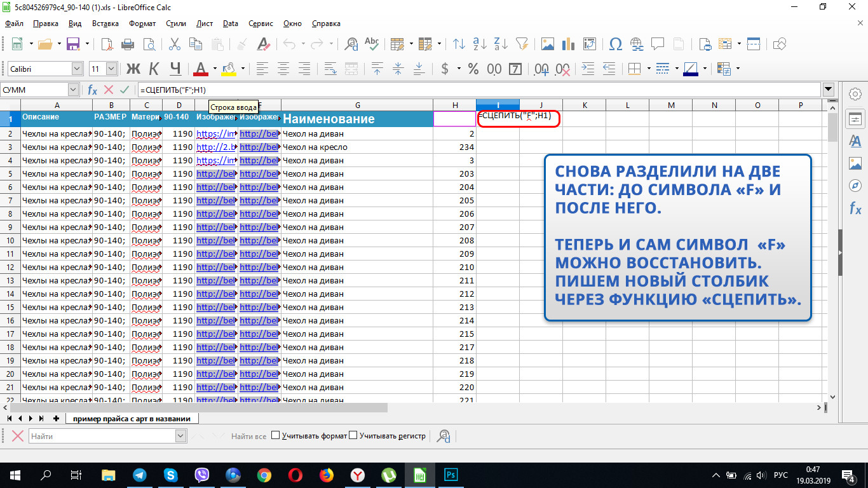This screenshot has width=868, height=488.
Task: Open the Data menu
Action: click(x=231, y=24)
